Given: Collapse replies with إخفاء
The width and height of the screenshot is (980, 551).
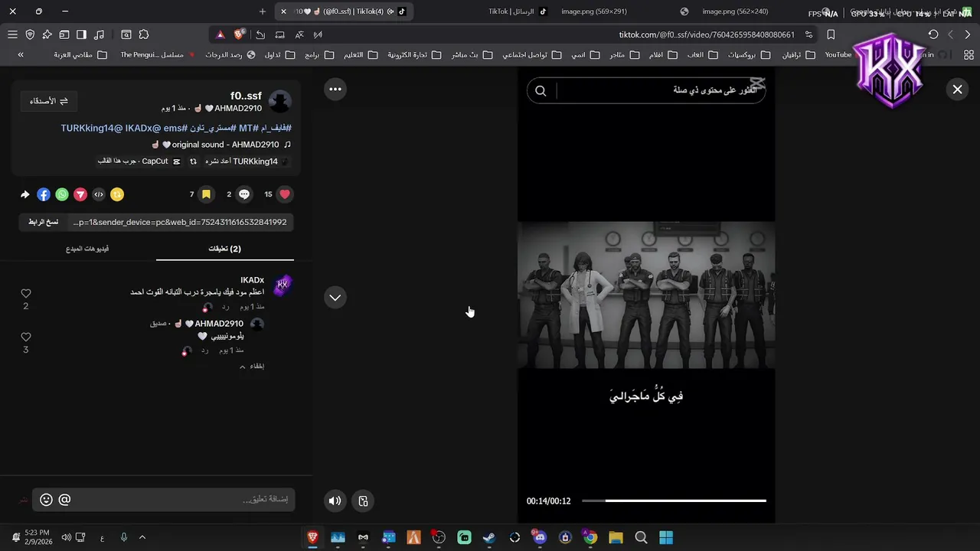Looking at the screenshot, I should click(252, 367).
